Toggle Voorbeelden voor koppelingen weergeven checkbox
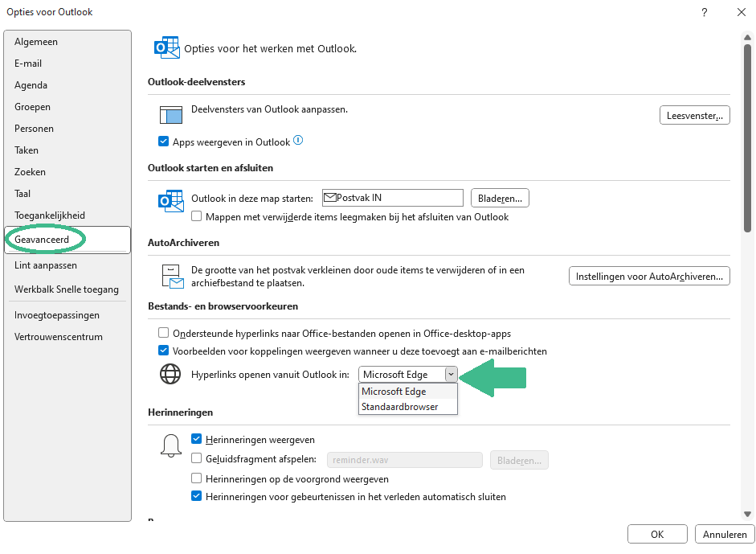The height and width of the screenshot is (554, 756). pyautogui.click(x=163, y=351)
